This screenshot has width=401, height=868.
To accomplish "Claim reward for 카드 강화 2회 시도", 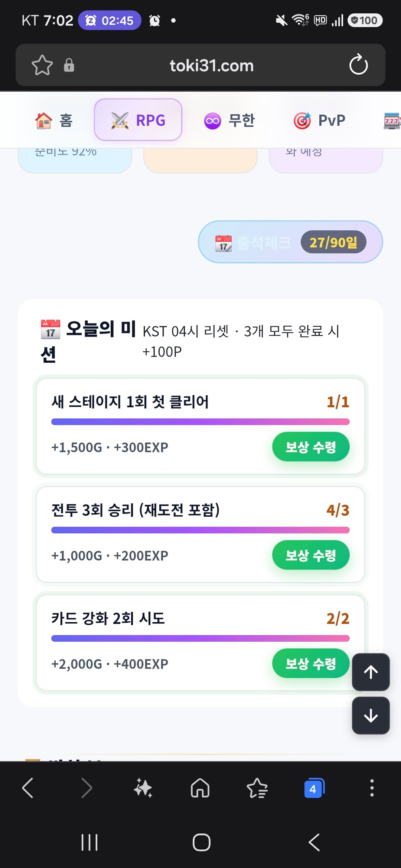I will [311, 664].
